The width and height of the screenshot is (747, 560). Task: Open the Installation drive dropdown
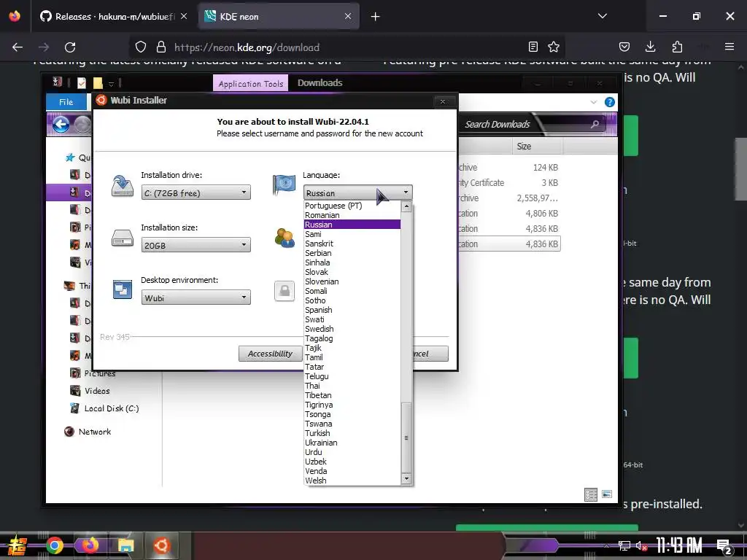(x=196, y=192)
